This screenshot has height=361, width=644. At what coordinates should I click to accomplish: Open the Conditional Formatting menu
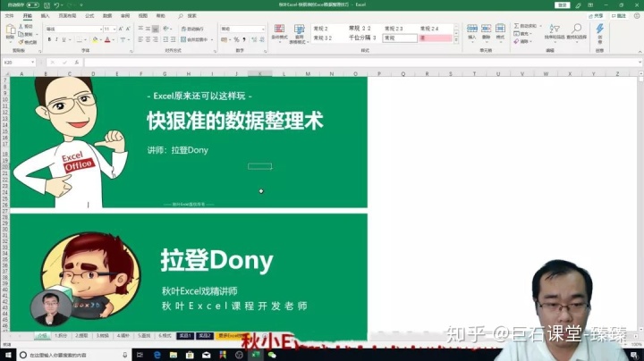(279, 32)
